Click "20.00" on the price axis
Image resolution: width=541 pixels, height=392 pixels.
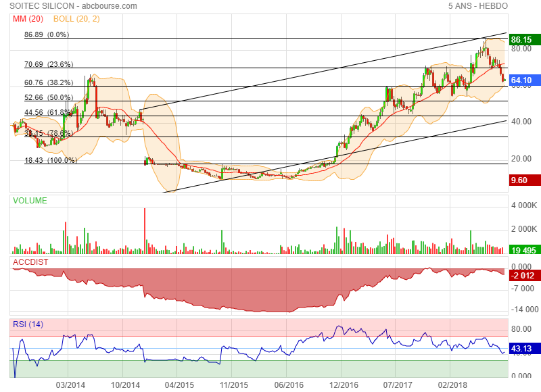coord(521,159)
